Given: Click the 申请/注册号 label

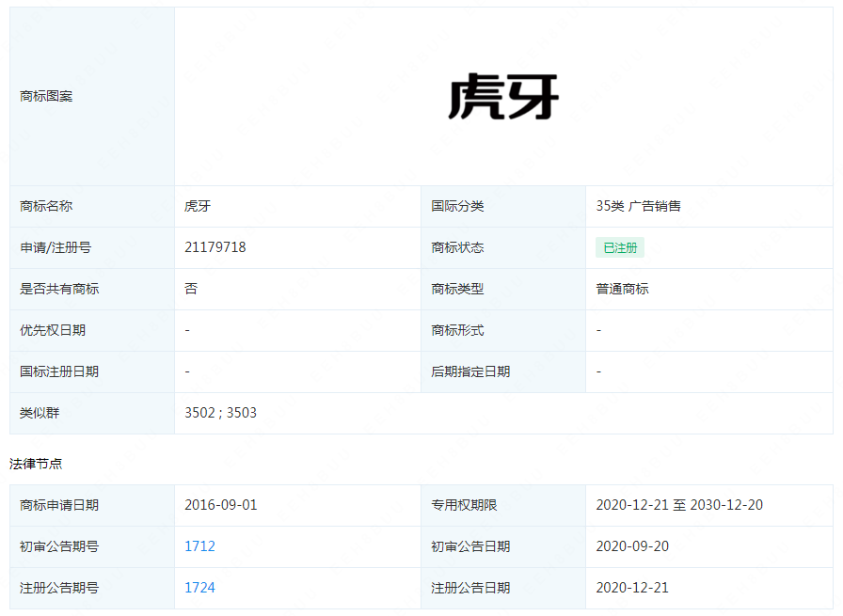Looking at the screenshot, I should (56, 247).
